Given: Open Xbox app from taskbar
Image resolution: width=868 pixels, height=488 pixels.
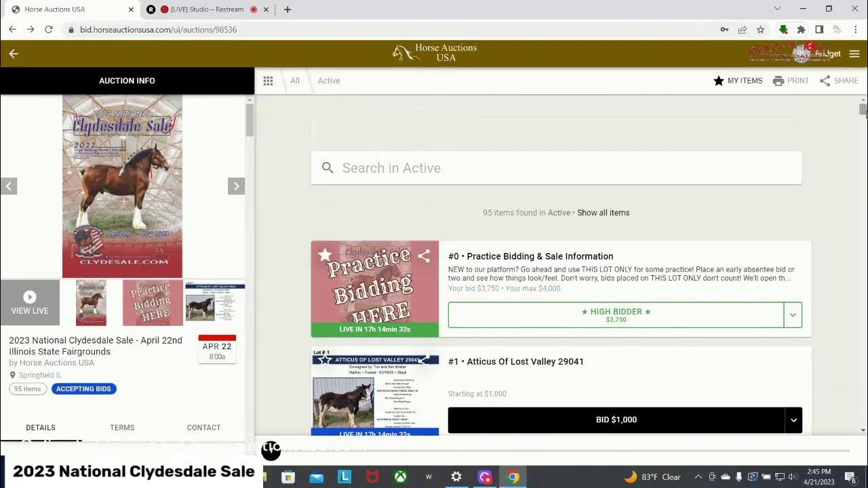Looking at the screenshot, I should (400, 477).
